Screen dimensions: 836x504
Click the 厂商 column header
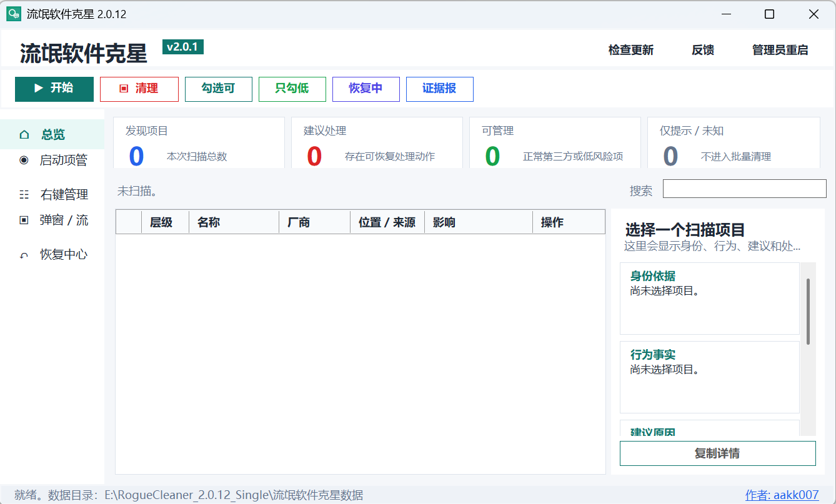tap(314, 222)
